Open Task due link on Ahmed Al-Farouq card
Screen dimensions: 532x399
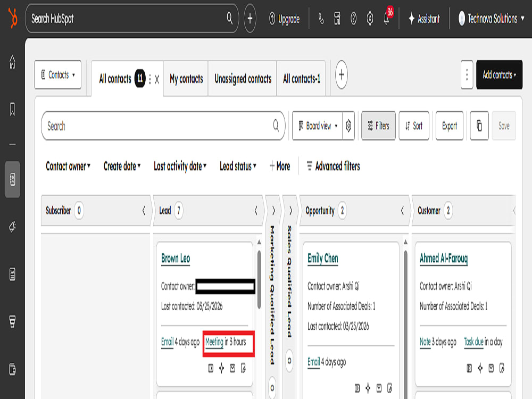click(473, 342)
